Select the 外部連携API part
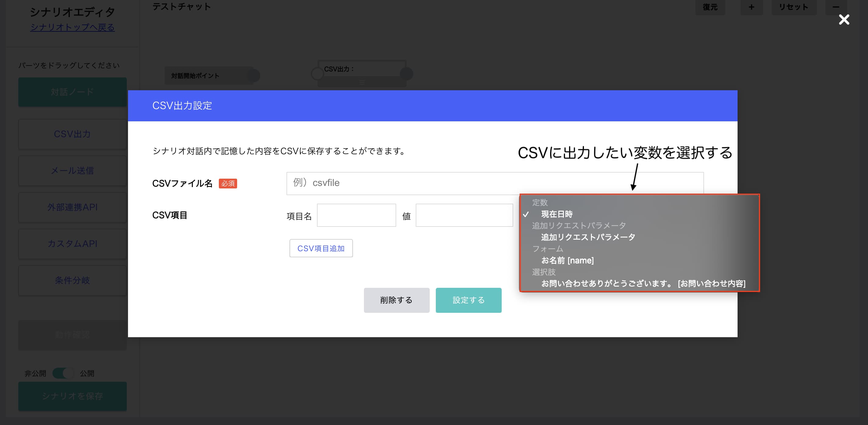868x425 pixels. [x=73, y=207]
